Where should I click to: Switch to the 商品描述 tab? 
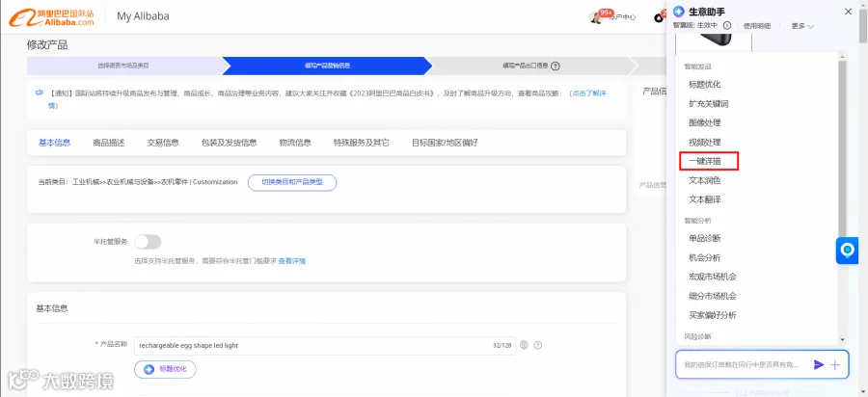(109, 143)
